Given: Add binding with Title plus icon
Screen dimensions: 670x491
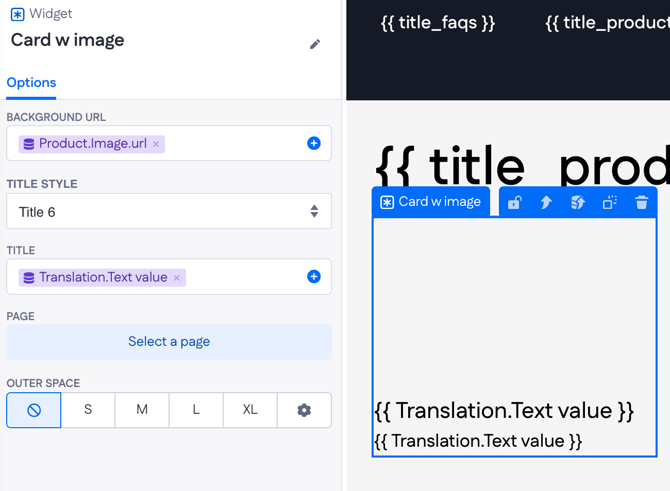Looking at the screenshot, I should click(313, 277).
